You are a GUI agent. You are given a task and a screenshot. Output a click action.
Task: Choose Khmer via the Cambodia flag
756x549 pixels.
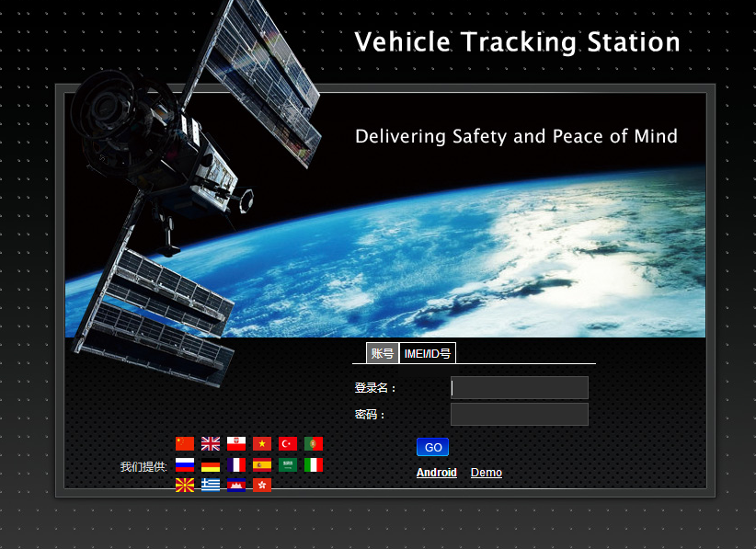(236, 485)
